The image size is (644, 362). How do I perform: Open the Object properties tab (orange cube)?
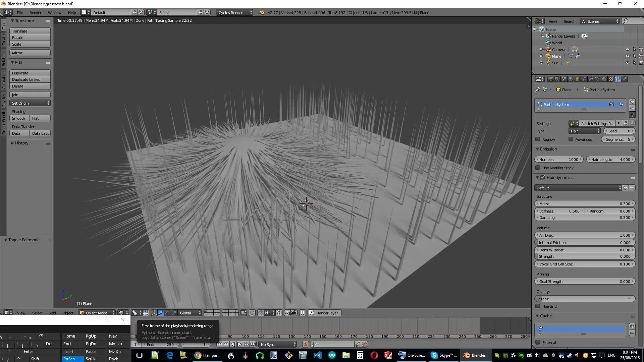577,79
